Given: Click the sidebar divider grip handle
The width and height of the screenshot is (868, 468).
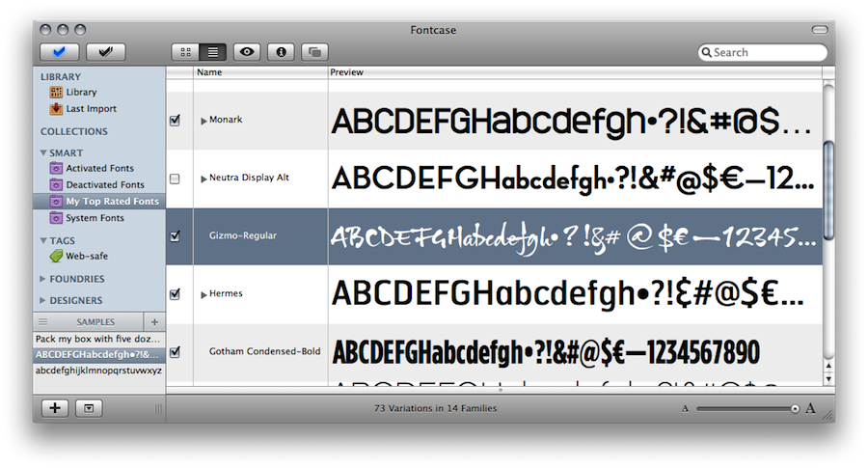Looking at the screenshot, I should click(158, 409).
